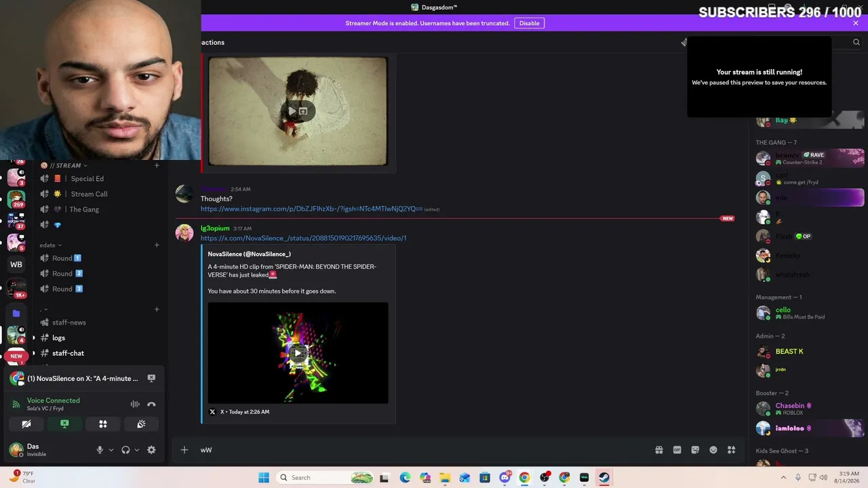Play the Spider-Verse embedded video
The height and width of the screenshot is (488, 868).
tap(298, 353)
